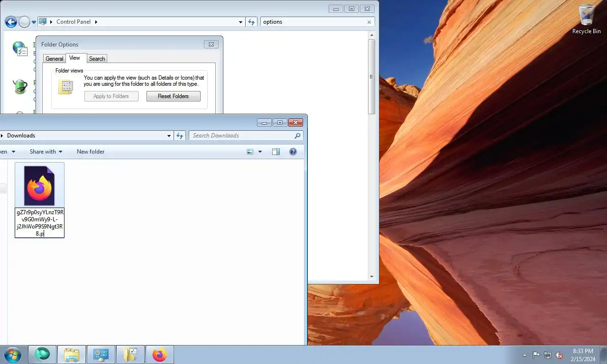The height and width of the screenshot is (364, 607).
Task: Go back in the Control Panel window
Action: coord(11,22)
